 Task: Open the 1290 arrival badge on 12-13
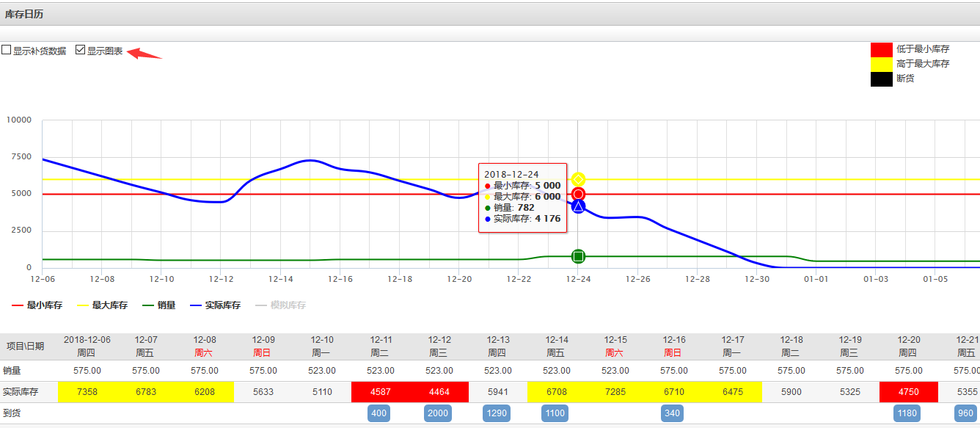(497, 413)
